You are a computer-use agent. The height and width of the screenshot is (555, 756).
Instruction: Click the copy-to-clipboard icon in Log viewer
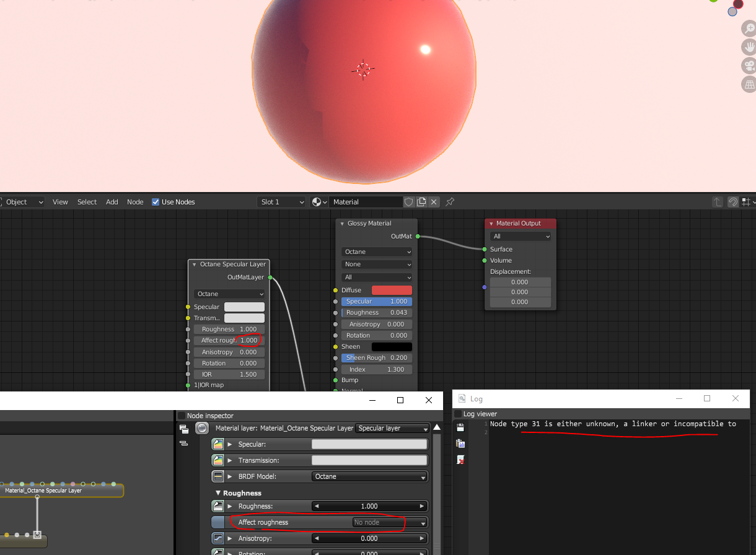[460, 444]
